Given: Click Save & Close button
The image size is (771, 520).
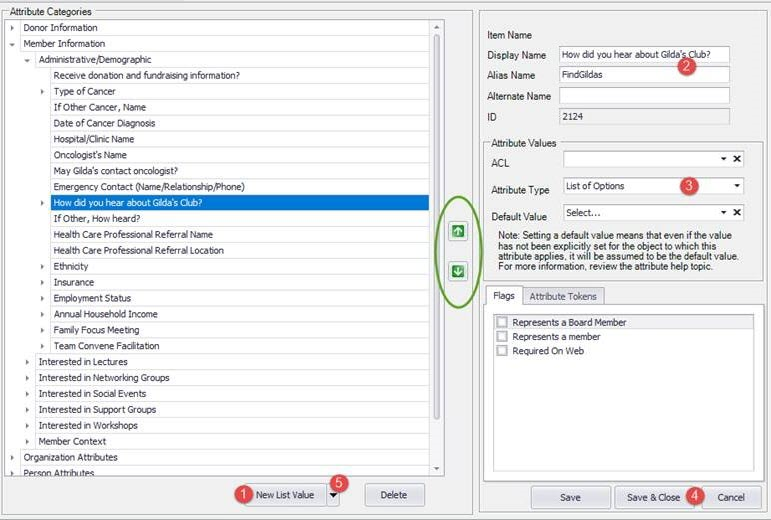Looking at the screenshot, I should tap(653, 497).
